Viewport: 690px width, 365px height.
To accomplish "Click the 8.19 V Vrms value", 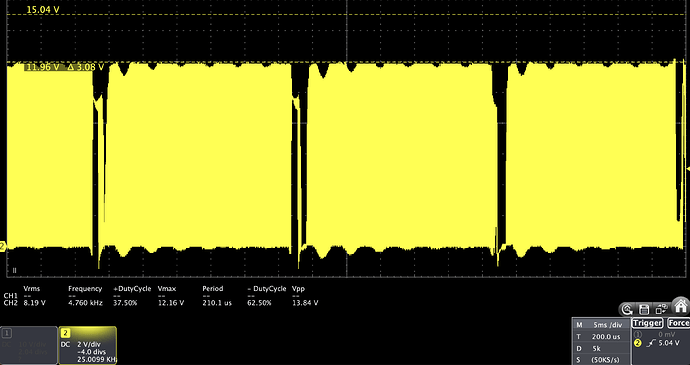I will click(34, 303).
